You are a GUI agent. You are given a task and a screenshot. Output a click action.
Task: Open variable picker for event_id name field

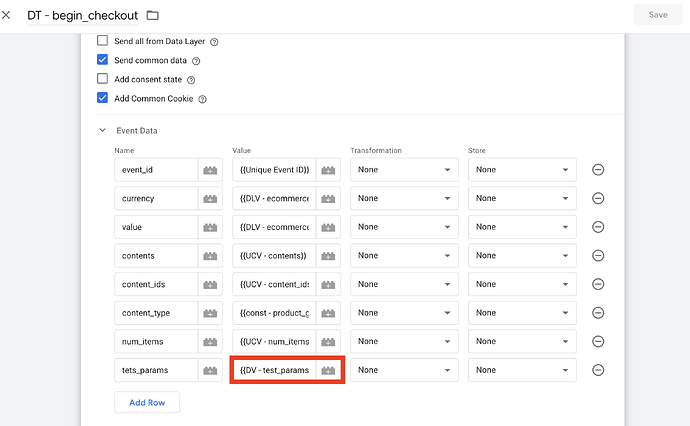210,170
